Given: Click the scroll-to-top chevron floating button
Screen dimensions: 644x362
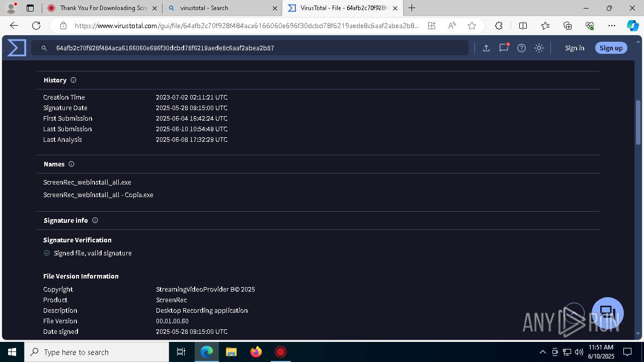Looking at the screenshot, I should click(x=574, y=314).
